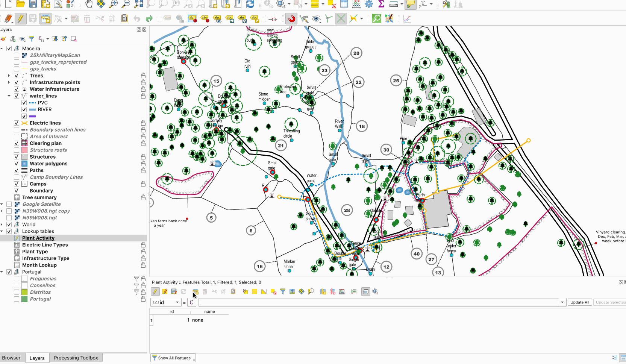626x364 pixels.
Task: Open the id field dropdown in the attribute table
Action: click(x=177, y=302)
